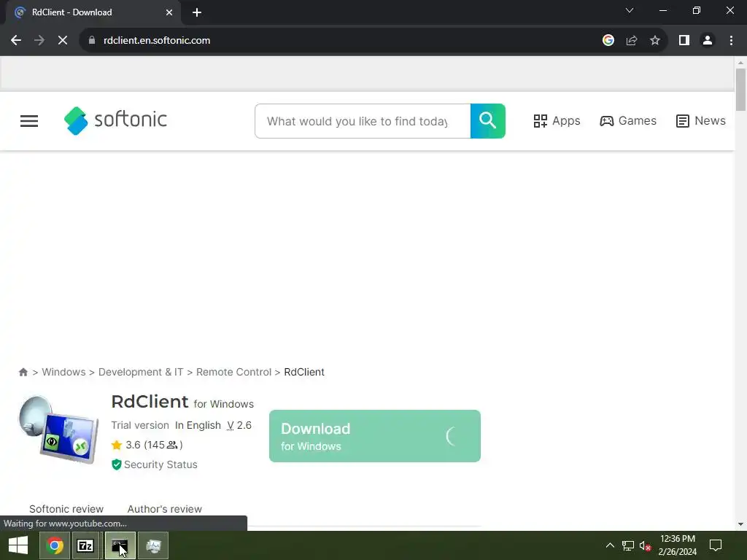The width and height of the screenshot is (747, 560).
Task: Click the RdClient application thumbnail
Action: click(x=58, y=430)
